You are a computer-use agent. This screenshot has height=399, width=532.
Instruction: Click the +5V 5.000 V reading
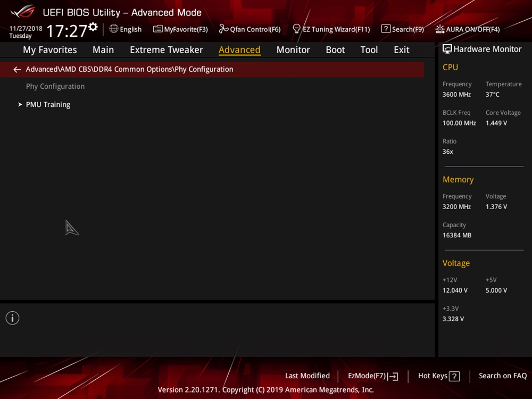click(496, 290)
